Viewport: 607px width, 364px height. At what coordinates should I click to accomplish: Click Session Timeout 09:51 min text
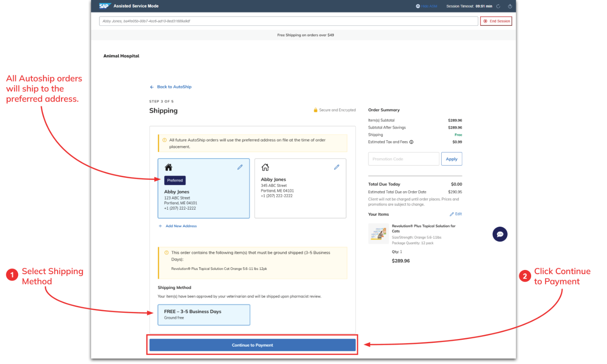(x=469, y=6)
